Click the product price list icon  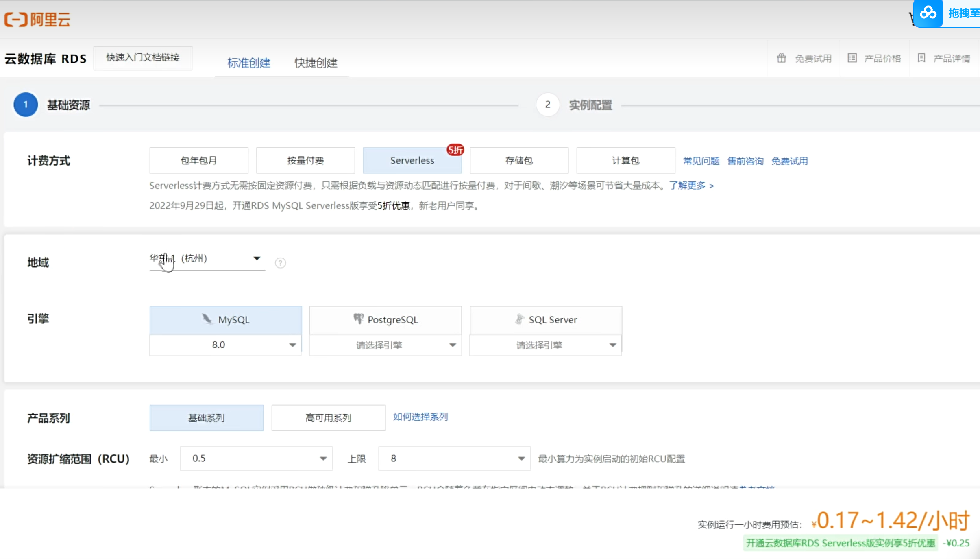[x=852, y=58]
